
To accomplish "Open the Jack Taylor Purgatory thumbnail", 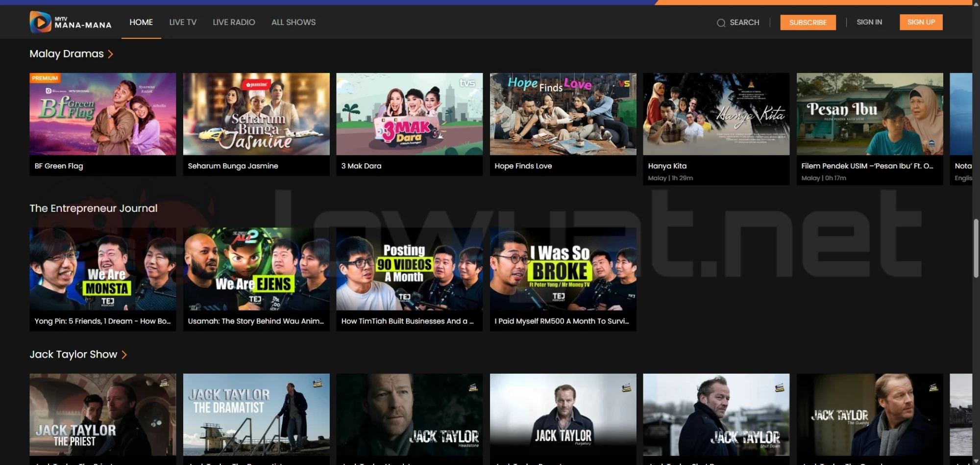I will point(563,415).
